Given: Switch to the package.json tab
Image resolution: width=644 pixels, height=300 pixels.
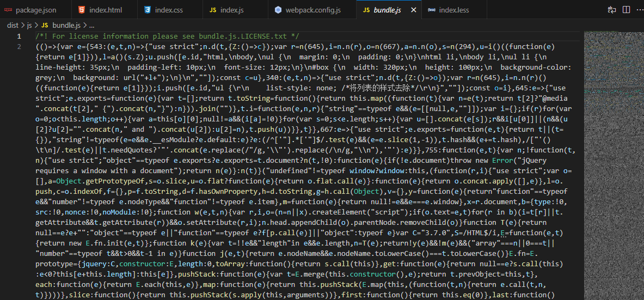Looking at the screenshot, I should coord(35,10).
